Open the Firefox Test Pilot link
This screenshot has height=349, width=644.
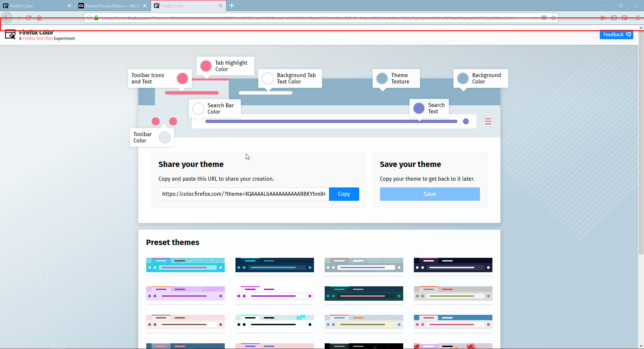[38, 39]
